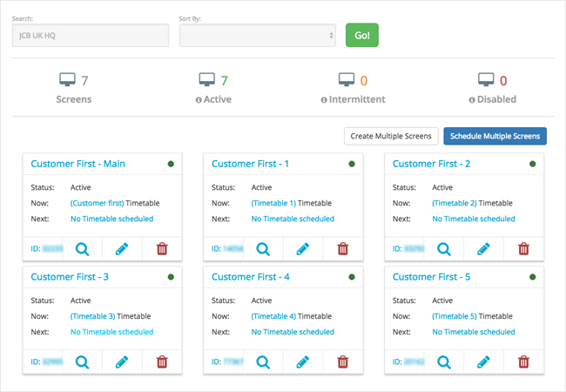The width and height of the screenshot is (566, 392).
Task: Click green status dot on Customer First - 3
Action: tap(171, 277)
